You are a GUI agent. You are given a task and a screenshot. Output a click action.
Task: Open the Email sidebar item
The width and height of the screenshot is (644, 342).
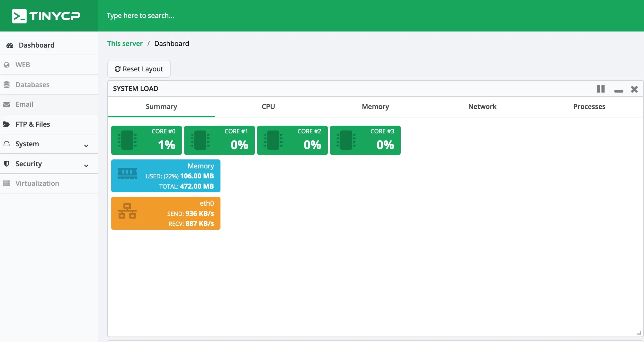tap(49, 104)
